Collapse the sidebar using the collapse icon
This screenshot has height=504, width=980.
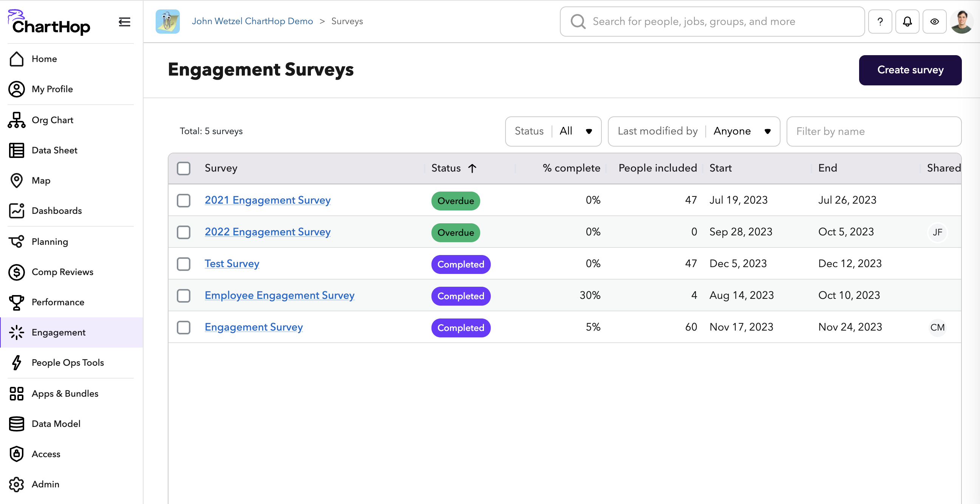tap(124, 22)
